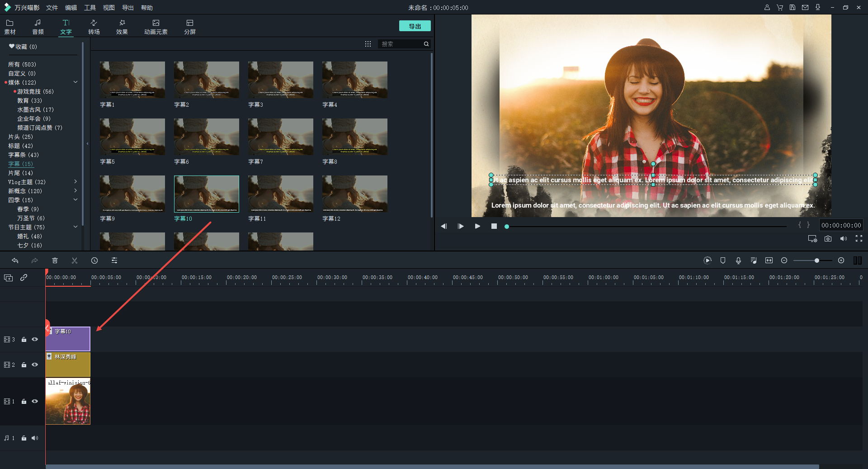The width and height of the screenshot is (868, 469).
Task: Select the 字幕6 subtitle thumbnail
Action: (206, 137)
